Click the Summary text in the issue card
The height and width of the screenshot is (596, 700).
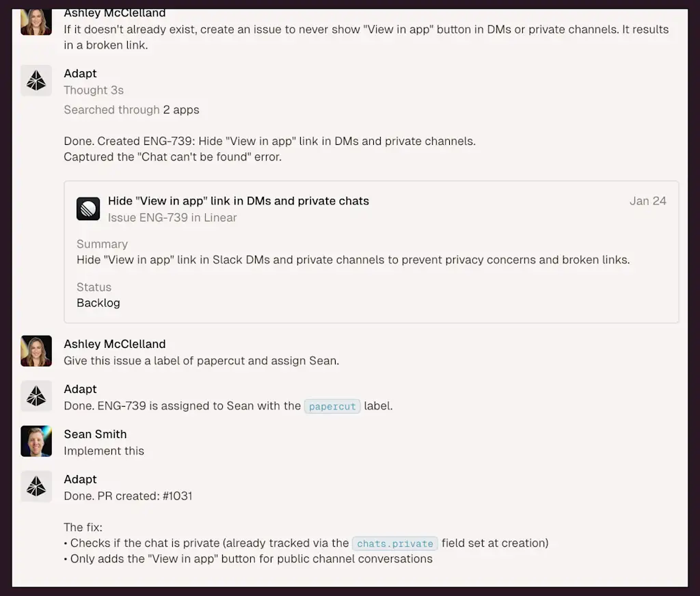[353, 260]
